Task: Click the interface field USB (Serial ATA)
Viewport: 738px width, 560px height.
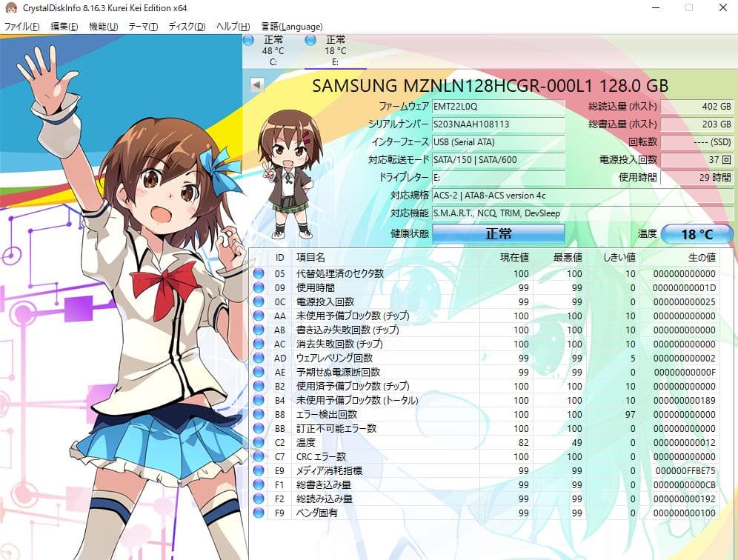Action: point(499,142)
